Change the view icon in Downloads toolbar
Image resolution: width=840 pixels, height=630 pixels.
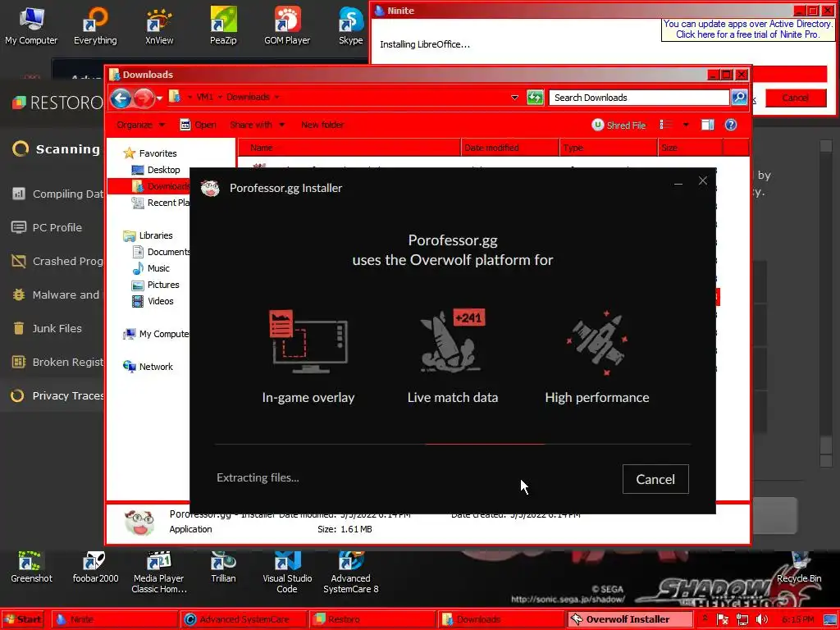(x=666, y=125)
